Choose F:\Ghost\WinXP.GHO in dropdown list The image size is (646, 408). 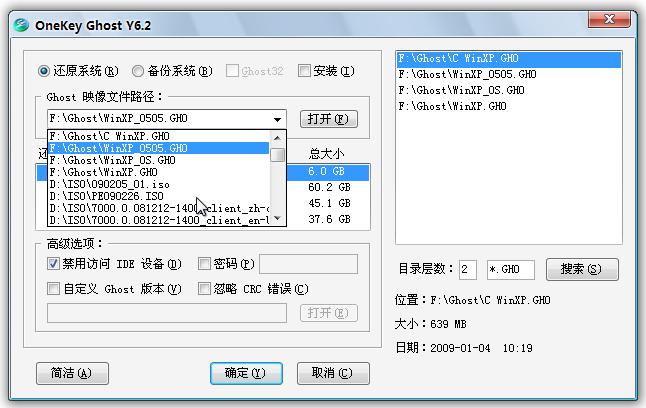pyautogui.click(x=159, y=172)
